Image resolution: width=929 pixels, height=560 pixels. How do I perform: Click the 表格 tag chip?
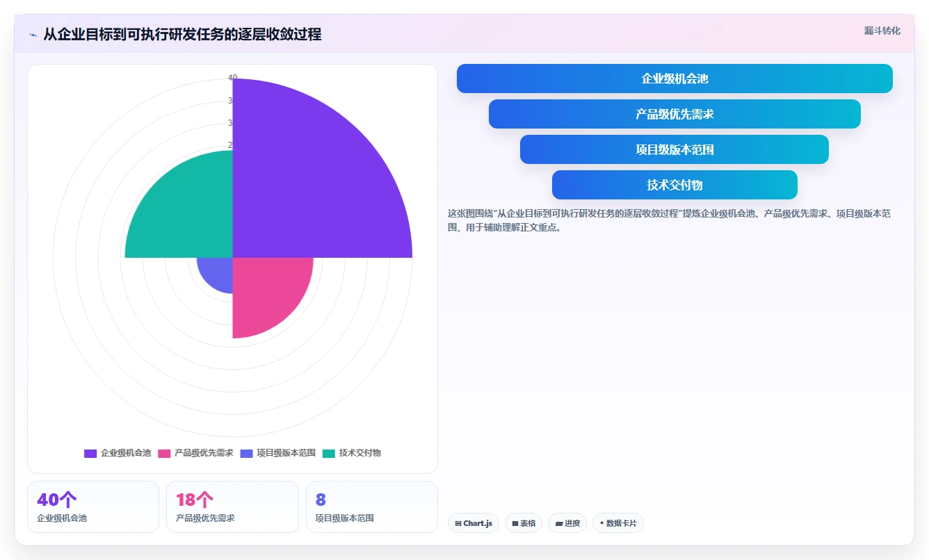(524, 523)
